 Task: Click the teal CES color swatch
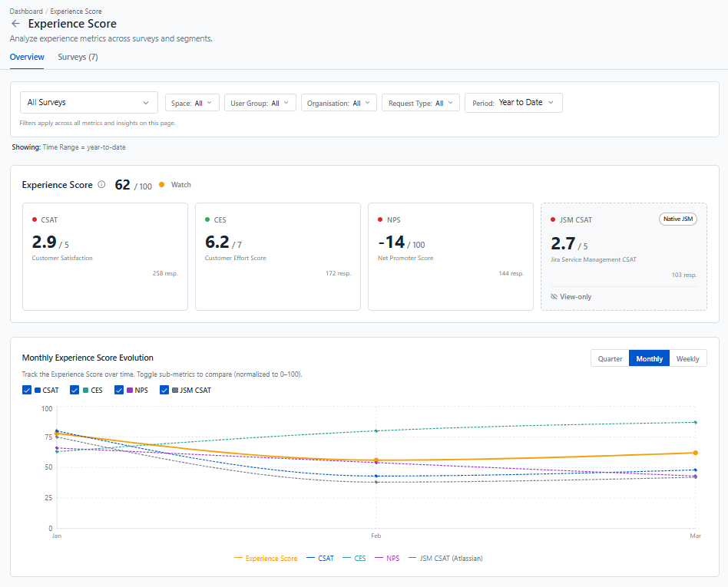pyautogui.click(x=85, y=391)
